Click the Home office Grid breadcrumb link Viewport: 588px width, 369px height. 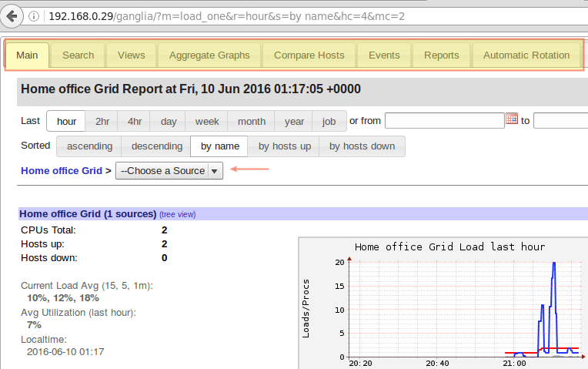pos(61,171)
